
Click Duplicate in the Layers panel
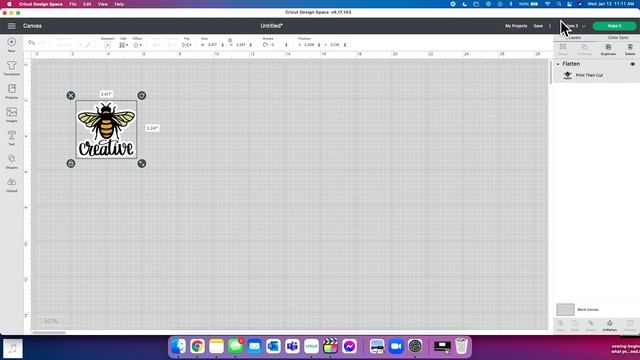coord(608,49)
